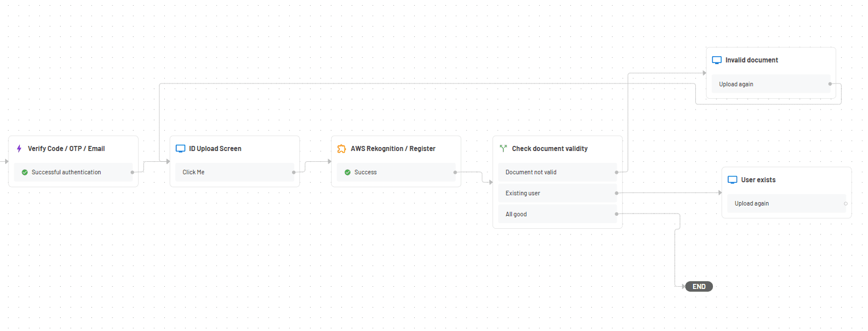The width and height of the screenshot is (868, 331).
Task: Click the connection port on All good output
Action: [x=616, y=214]
